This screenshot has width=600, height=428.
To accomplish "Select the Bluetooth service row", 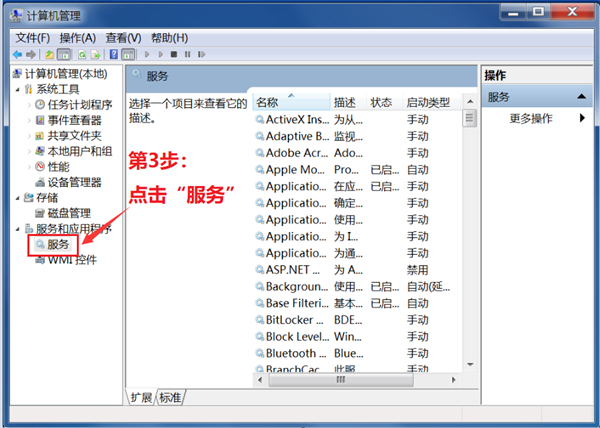I will tap(357, 353).
